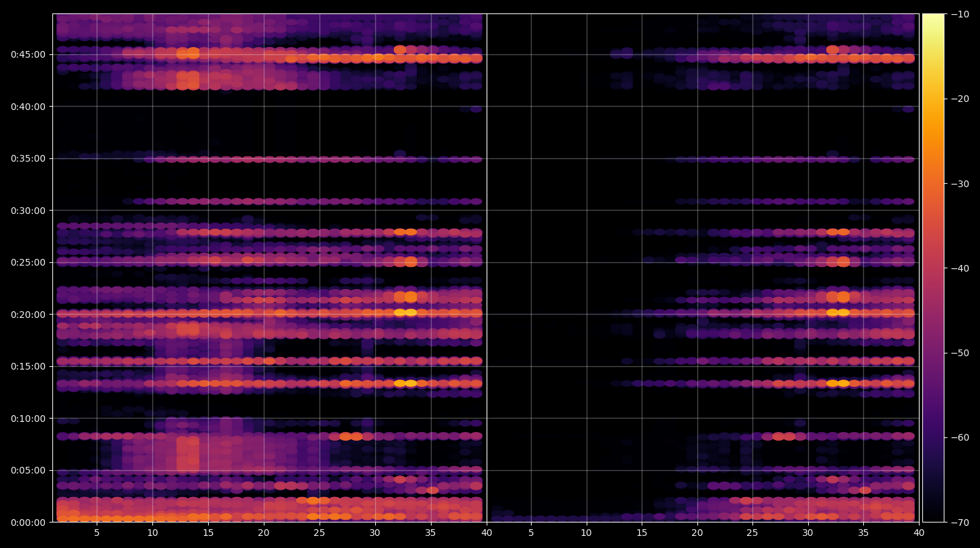The height and width of the screenshot is (548, 980).
Task: Select the −20 colorbar tick label
Action: (x=960, y=99)
